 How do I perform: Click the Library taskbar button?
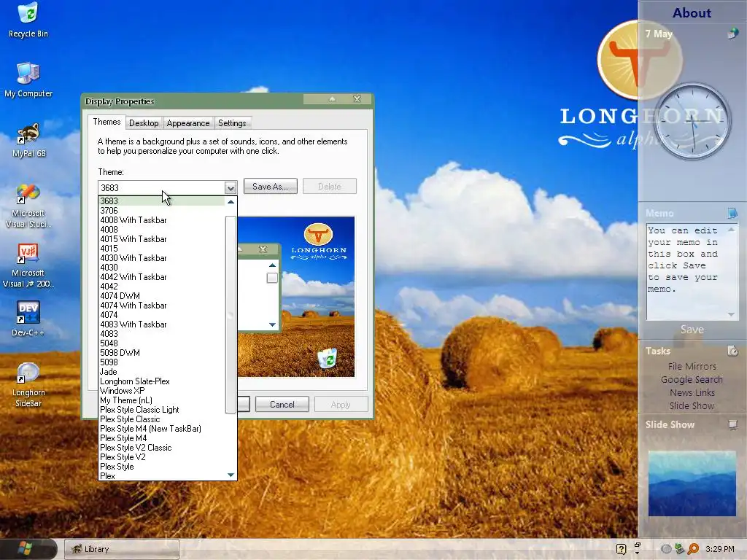coord(122,549)
